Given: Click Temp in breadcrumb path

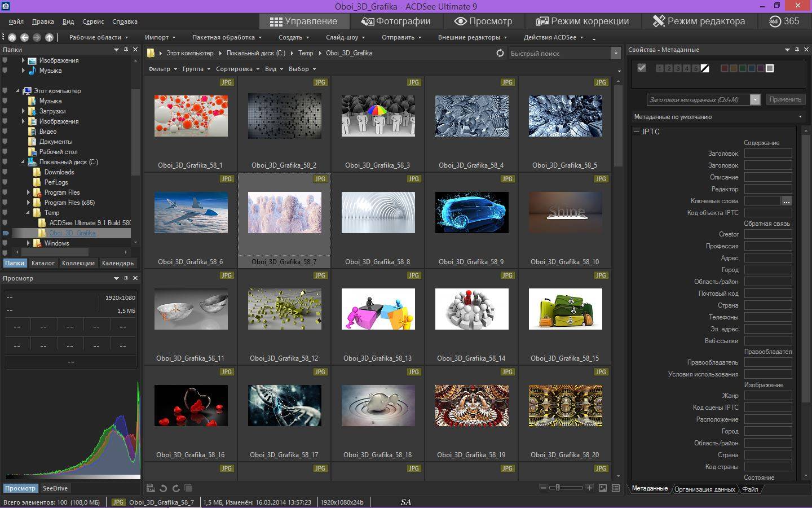Looking at the screenshot, I should (306, 53).
